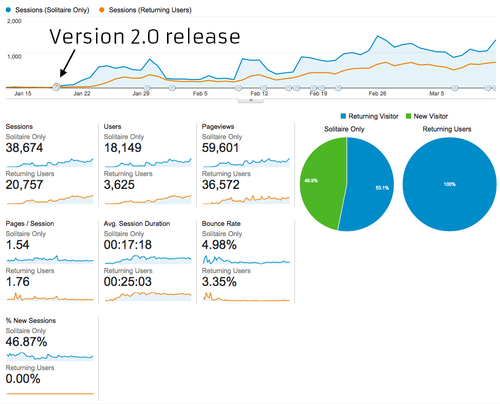This screenshot has height=404, width=500.
Task: Click the blue Returning Visitor legend square
Action: (x=343, y=116)
